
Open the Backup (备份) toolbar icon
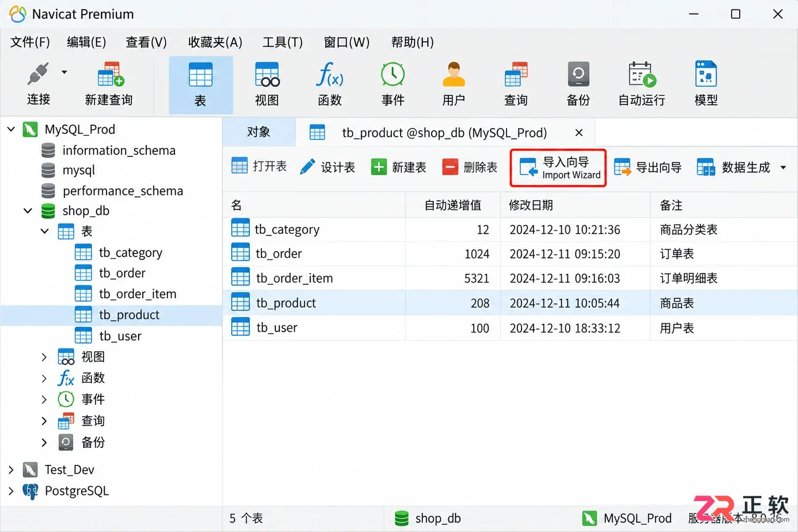click(579, 74)
